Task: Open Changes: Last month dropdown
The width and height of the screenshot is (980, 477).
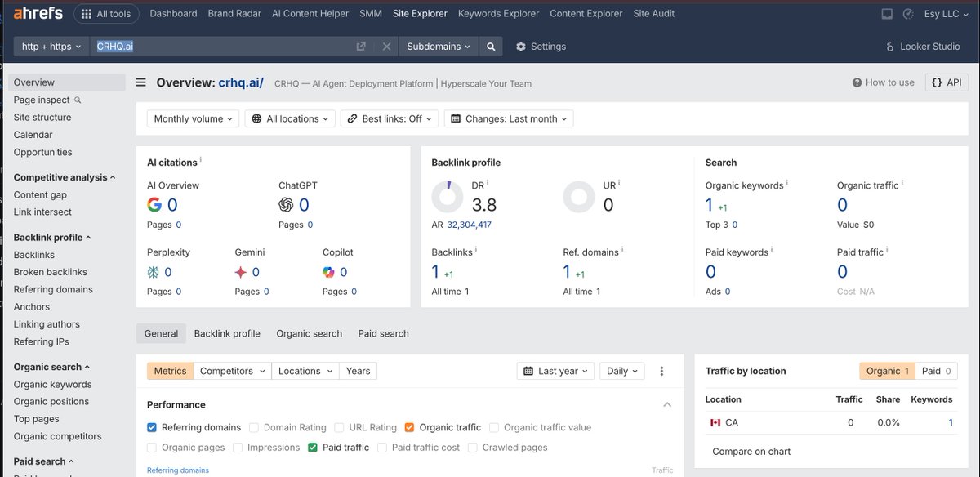Action: coord(509,118)
